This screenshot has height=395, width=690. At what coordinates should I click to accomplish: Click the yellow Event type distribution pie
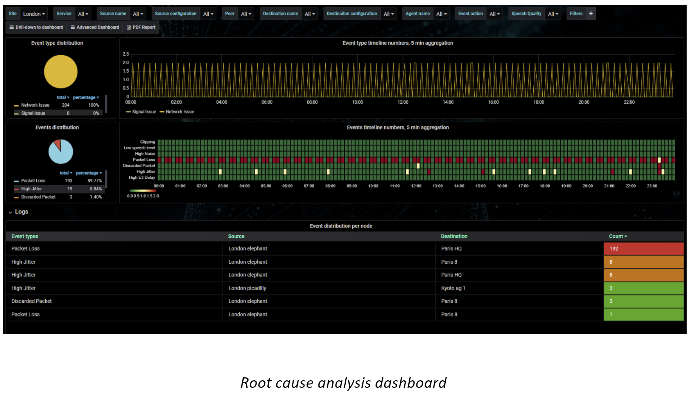click(61, 71)
